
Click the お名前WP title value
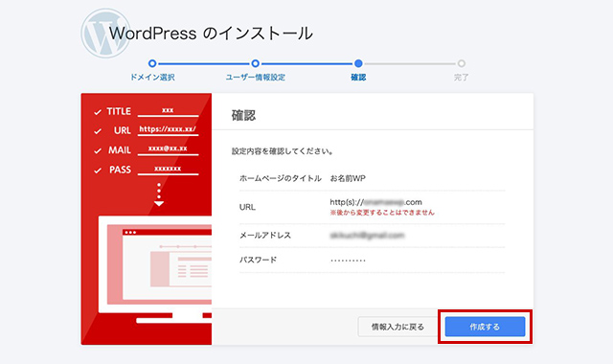(x=348, y=178)
